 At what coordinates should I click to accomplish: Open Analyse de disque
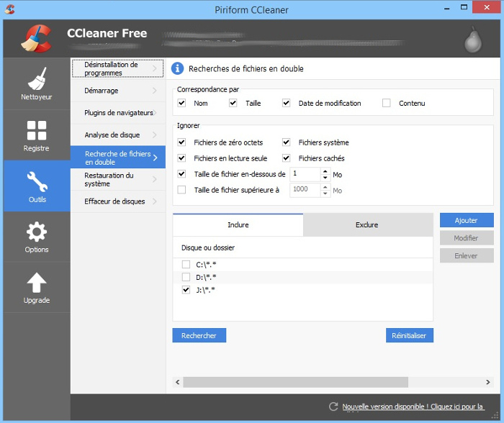[117, 135]
